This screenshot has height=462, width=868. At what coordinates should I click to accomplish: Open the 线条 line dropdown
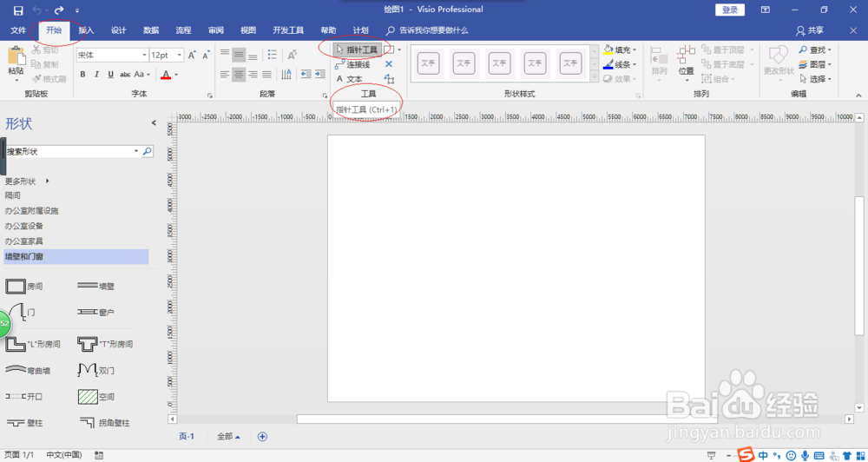pyautogui.click(x=620, y=64)
